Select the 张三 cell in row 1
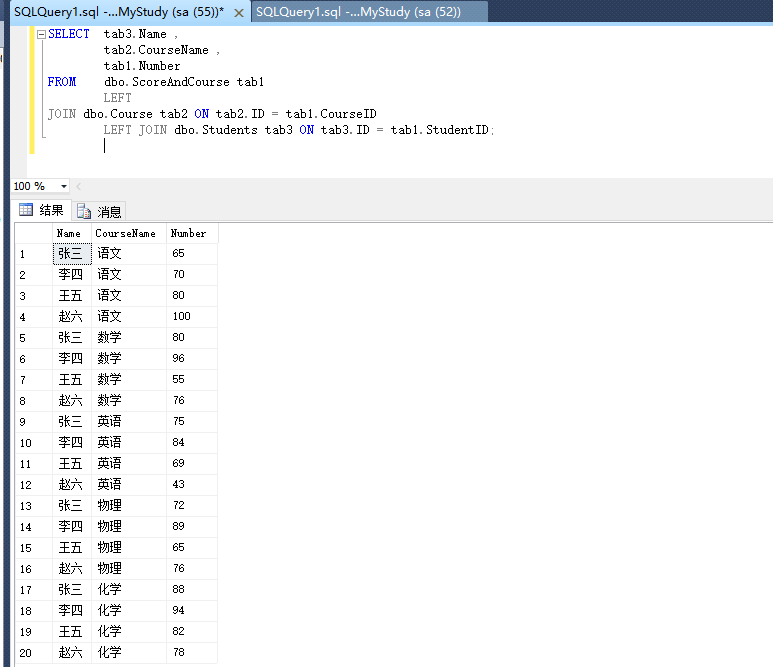This screenshot has width=773, height=667. 72,253
